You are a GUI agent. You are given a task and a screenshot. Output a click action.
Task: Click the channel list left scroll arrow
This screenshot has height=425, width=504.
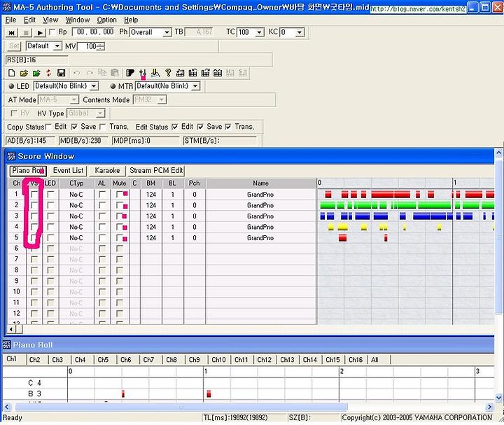point(11,329)
